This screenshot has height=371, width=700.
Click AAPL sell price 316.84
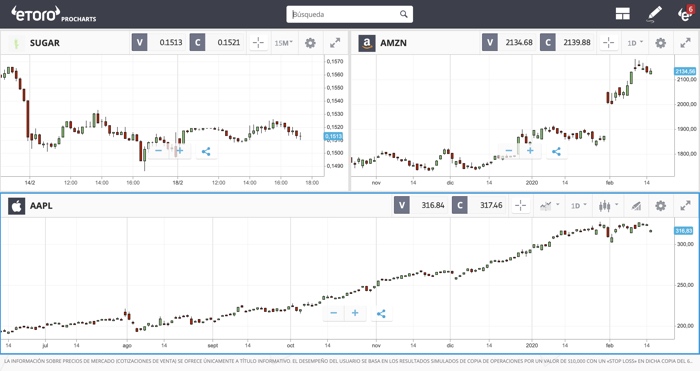(433, 205)
